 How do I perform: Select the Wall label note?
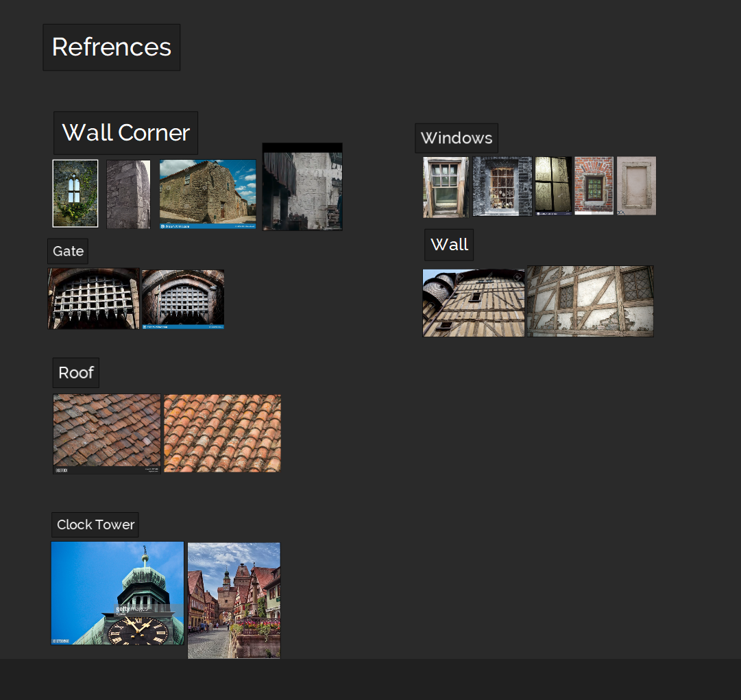449,245
